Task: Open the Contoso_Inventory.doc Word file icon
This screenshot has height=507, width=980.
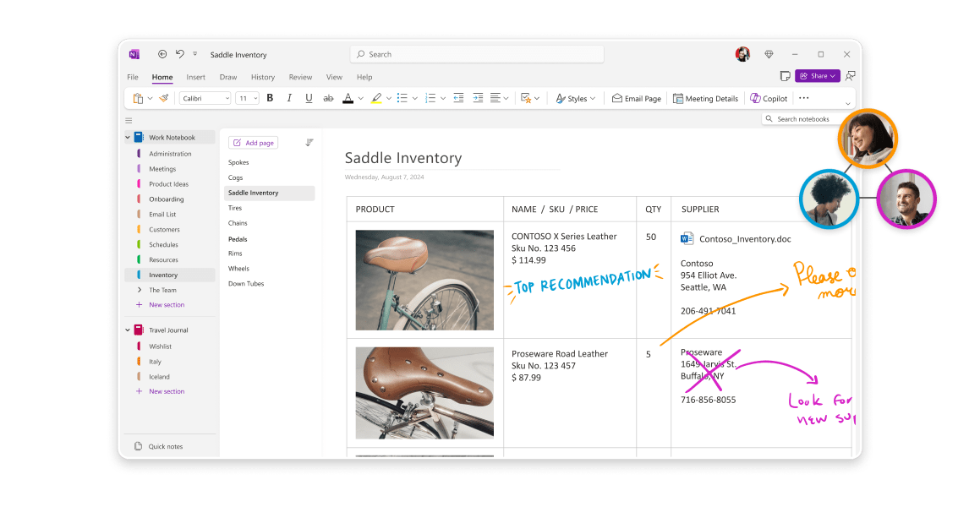Action: (x=687, y=238)
